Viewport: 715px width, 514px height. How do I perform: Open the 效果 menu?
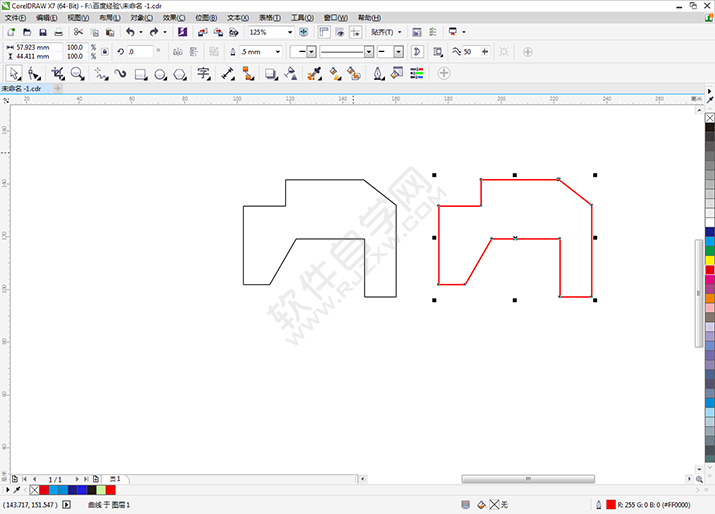pyautogui.click(x=174, y=18)
